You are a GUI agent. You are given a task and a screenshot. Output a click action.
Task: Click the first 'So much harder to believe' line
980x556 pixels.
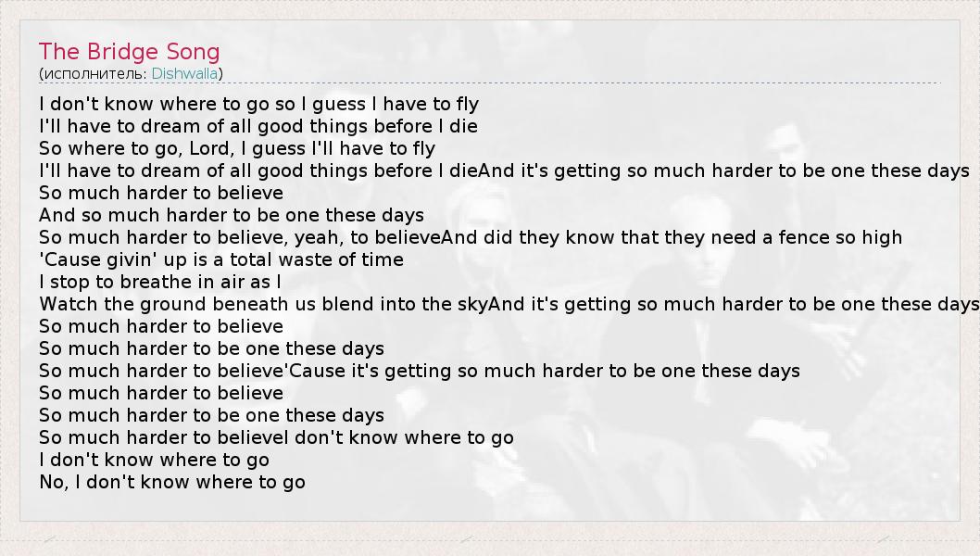(x=161, y=193)
